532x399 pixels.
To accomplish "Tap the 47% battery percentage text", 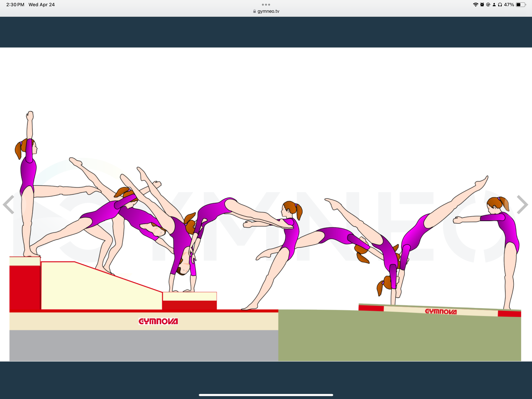I will click(509, 4).
